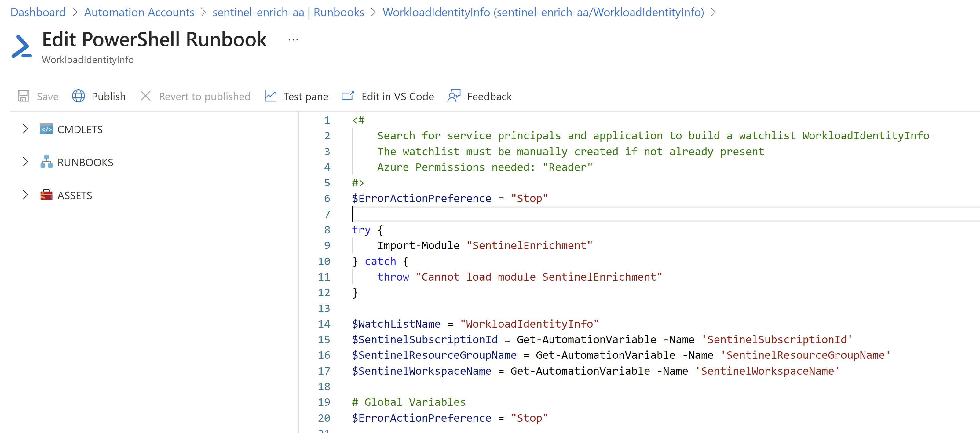
Task: Open sentinel-enrich-aa | Runbooks breadcrumb
Action: click(288, 12)
